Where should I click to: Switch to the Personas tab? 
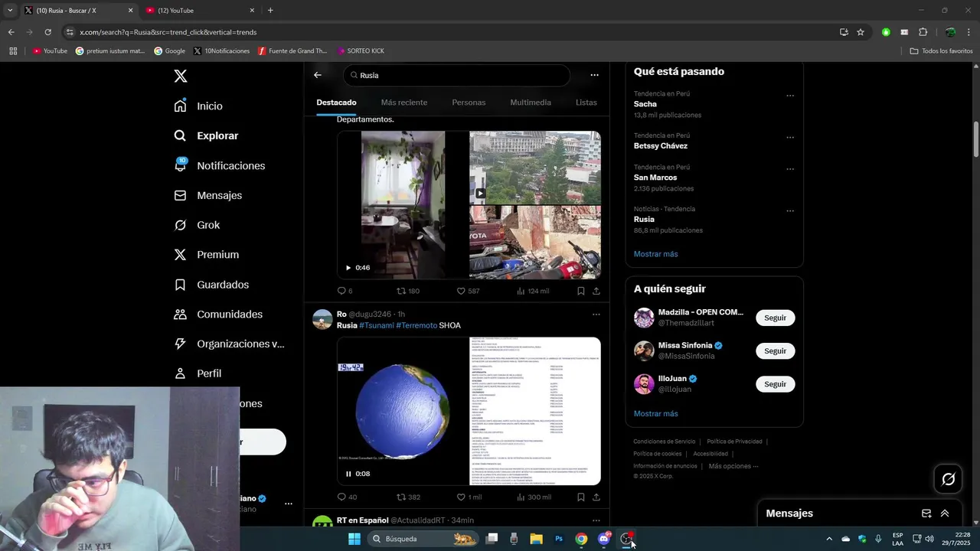pos(469,103)
